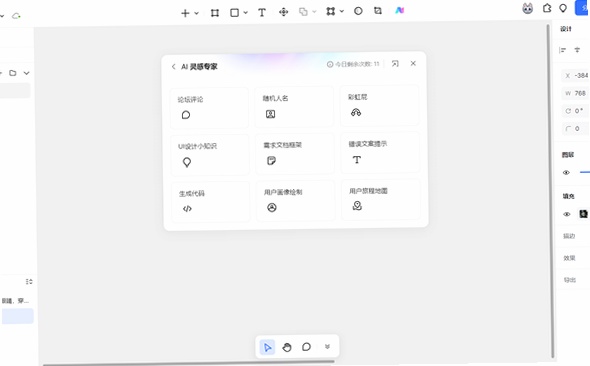Expand the dropdown beside the plus tool
Screen dimensions: 590x366
point(196,13)
